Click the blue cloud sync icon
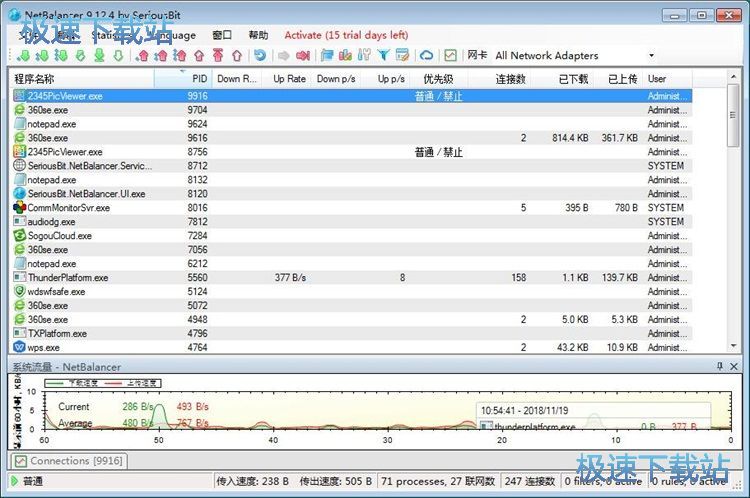This screenshot has height=498, width=750. pyautogui.click(x=426, y=55)
